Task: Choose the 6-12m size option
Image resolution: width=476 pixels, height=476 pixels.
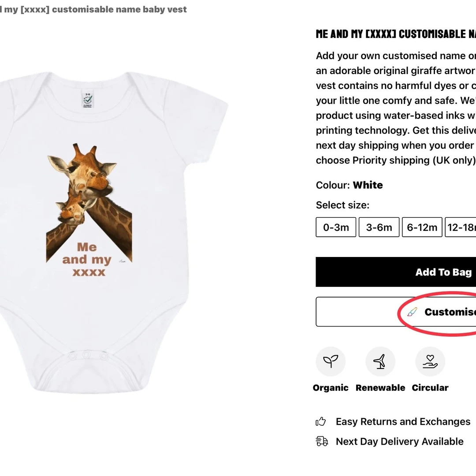Action: click(422, 227)
